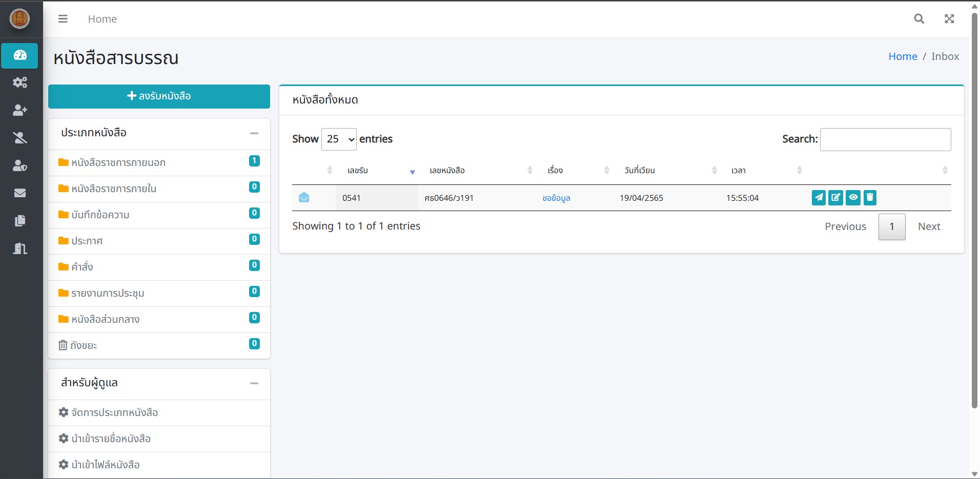Viewport: 980px width, 479px height.
Task: Open the gears settings sidebar icon
Action: [20, 82]
